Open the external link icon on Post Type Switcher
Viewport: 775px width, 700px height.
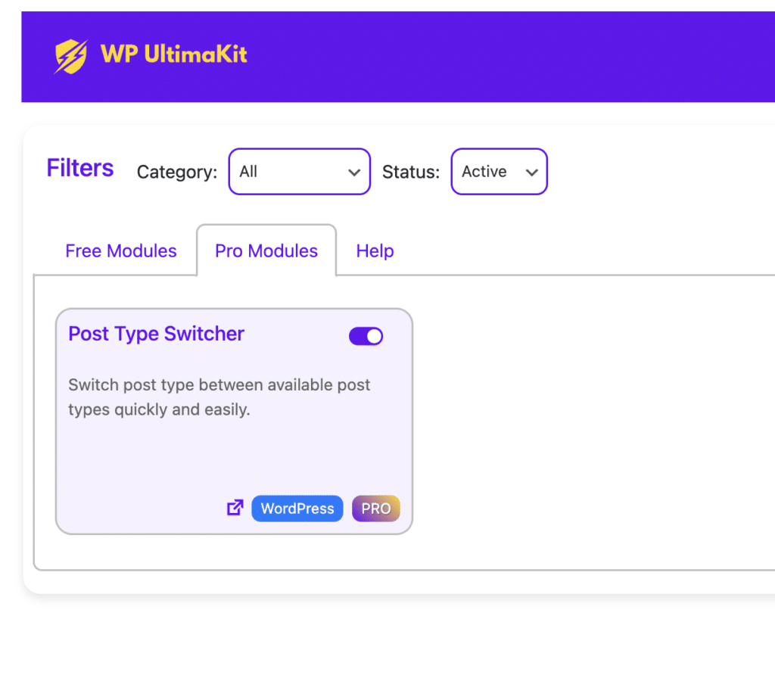click(235, 508)
